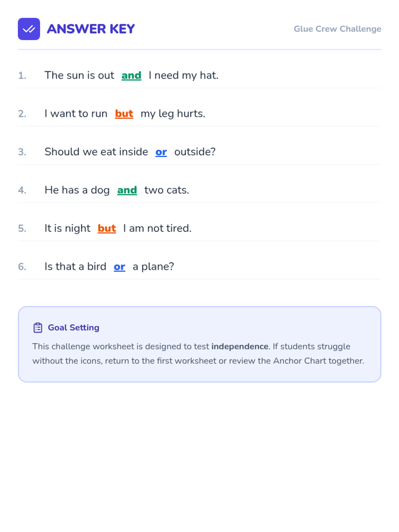Click the word 'outside?' in sentence 3

[195, 152]
